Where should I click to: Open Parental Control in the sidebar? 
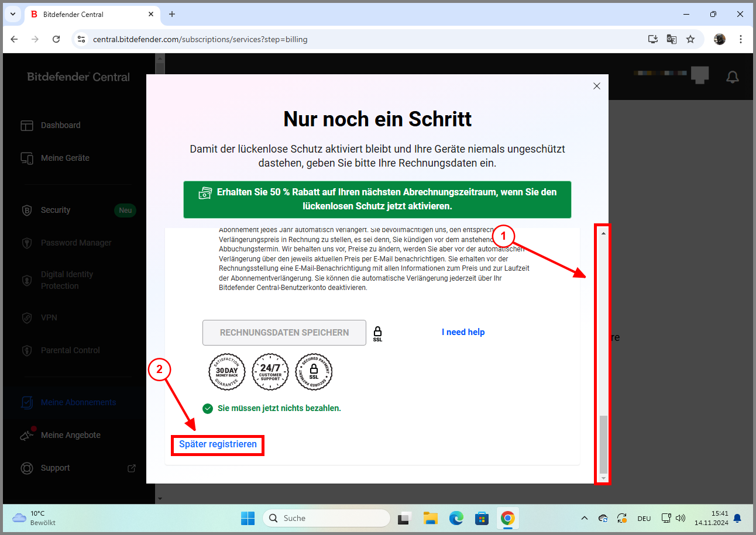[x=69, y=350]
